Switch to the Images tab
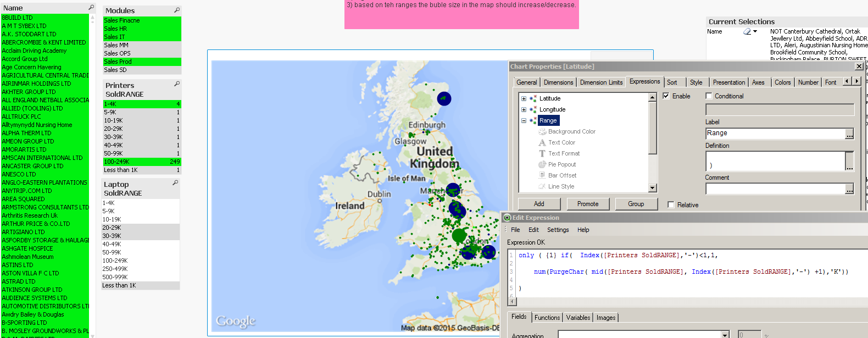 coord(606,318)
